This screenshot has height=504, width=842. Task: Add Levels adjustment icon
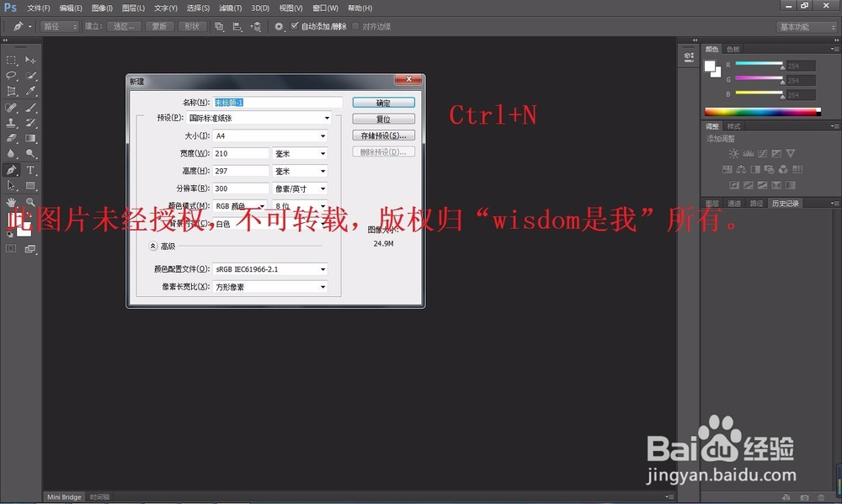748,153
